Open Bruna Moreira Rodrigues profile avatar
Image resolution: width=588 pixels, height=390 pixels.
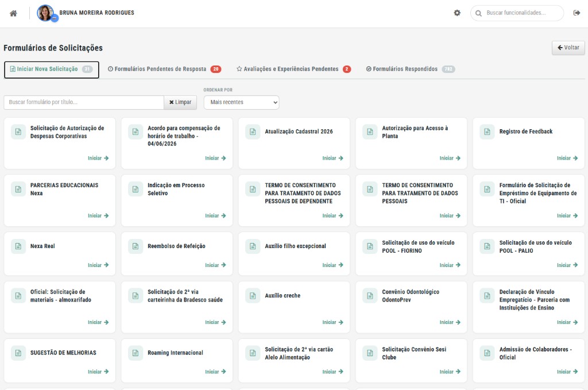tap(45, 13)
